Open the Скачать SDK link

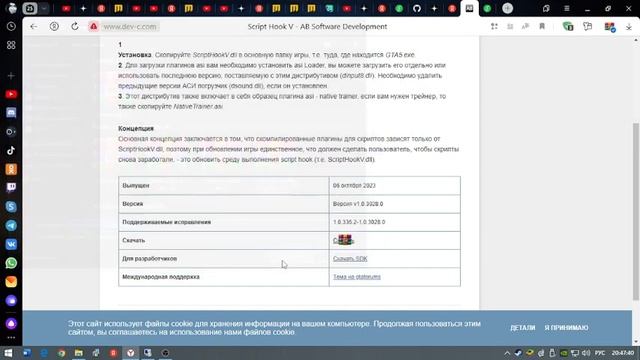[x=350, y=259]
